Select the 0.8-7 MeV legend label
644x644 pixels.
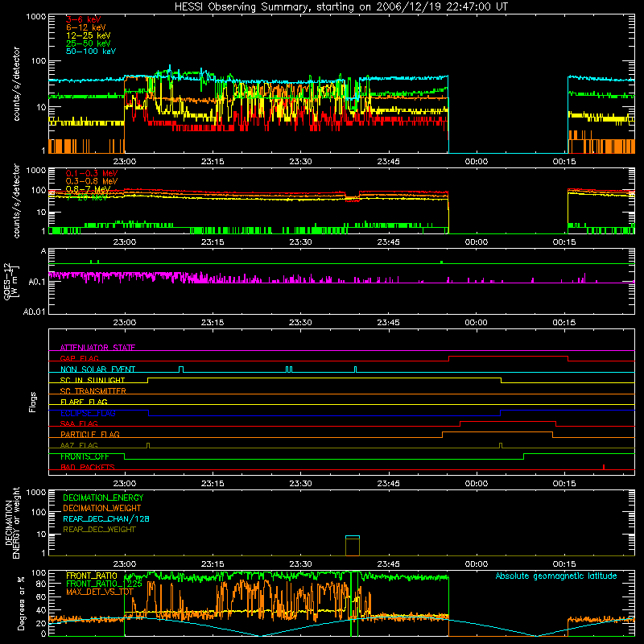pyautogui.click(x=89, y=189)
